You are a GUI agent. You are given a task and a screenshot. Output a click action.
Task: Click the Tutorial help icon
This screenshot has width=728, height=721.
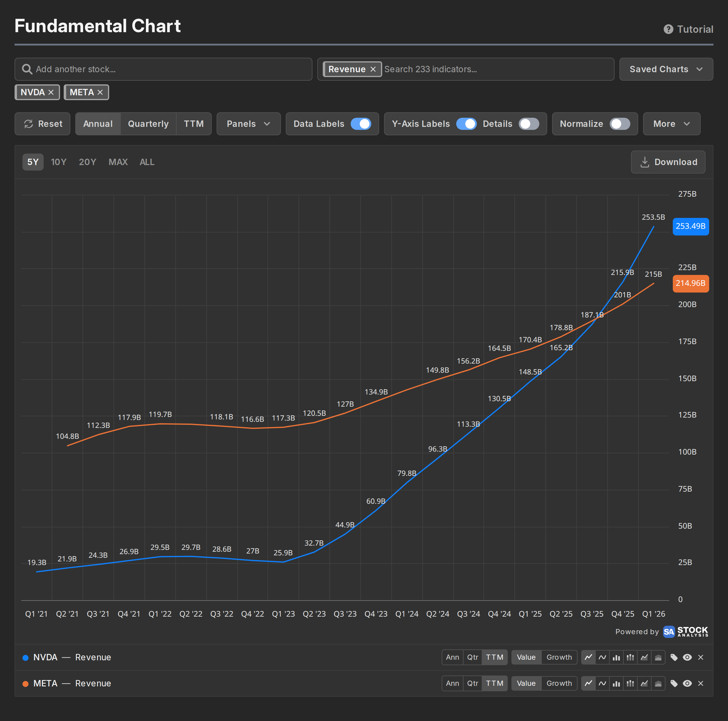click(x=668, y=29)
